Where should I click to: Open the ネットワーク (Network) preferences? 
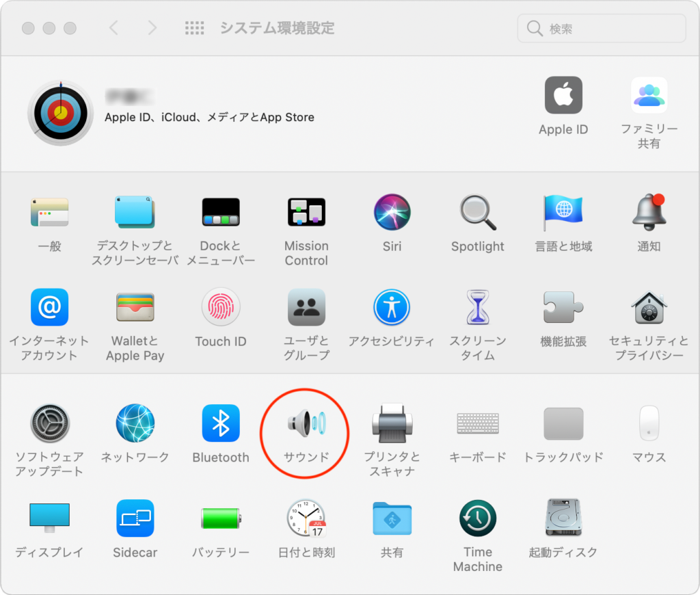[x=135, y=424]
